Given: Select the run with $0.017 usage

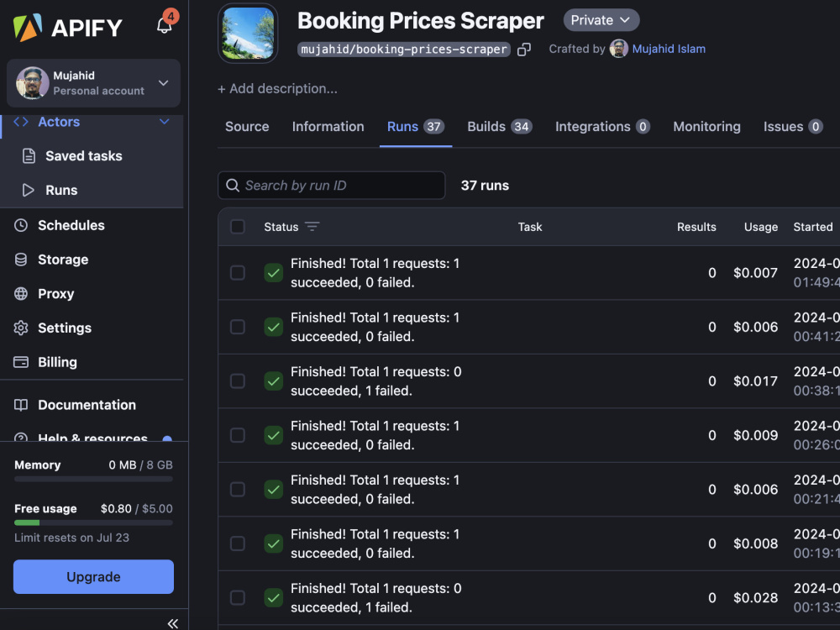Looking at the screenshot, I should point(238,381).
